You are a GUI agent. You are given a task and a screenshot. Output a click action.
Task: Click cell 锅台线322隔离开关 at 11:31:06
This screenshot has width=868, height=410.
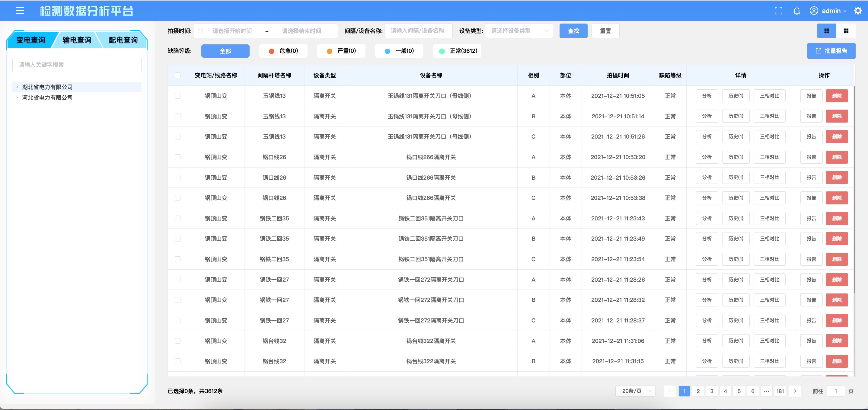coord(431,341)
